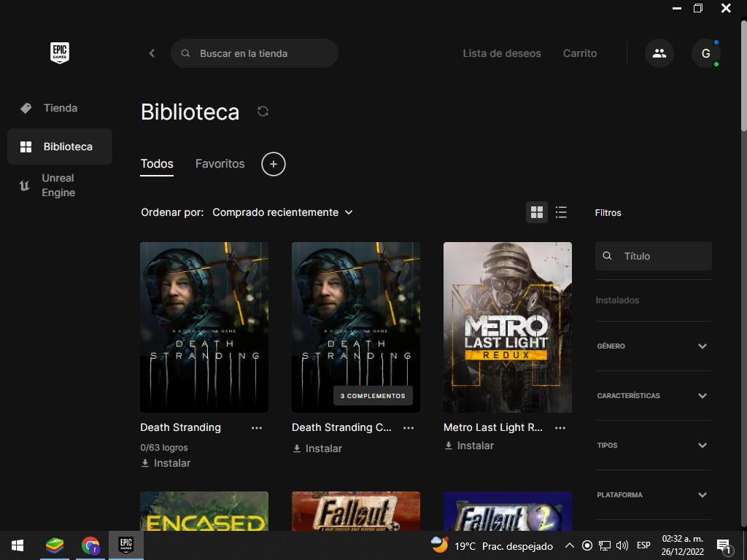Image resolution: width=747 pixels, height=560 pixels.
Task: Open Unreal Engine in the sidebar
Action: click(60, 185)
